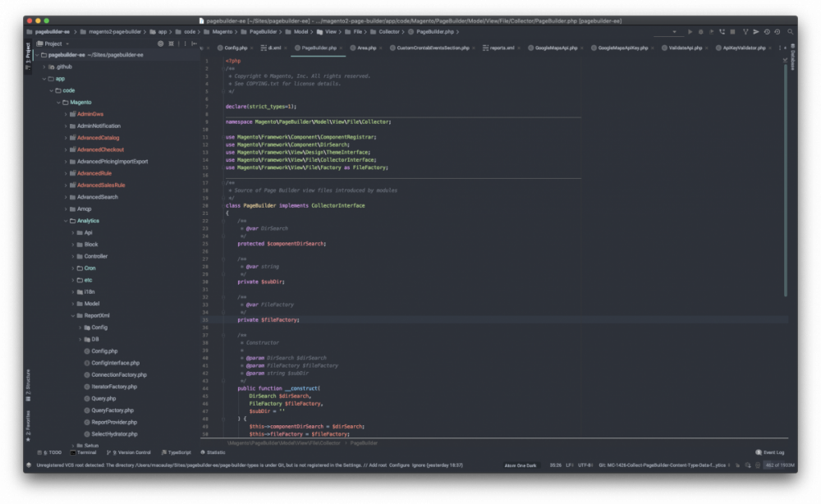Switch to the Area.php editor tab
Viewport: 821px width, 504px height.
[x=365, y=48]
